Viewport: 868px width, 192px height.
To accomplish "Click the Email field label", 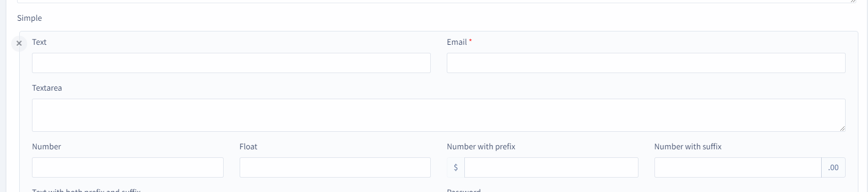I will click(457, 42).
